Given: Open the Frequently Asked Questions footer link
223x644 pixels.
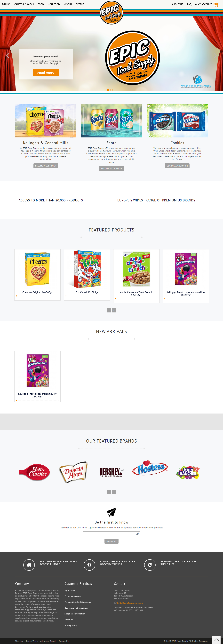Looking at the screenshot, I should (x=78, y=602).
